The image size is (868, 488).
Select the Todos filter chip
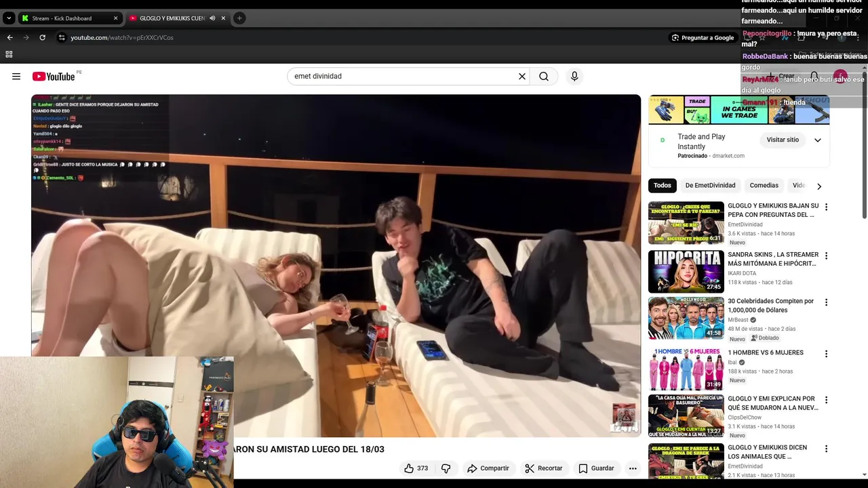(663, 186)
